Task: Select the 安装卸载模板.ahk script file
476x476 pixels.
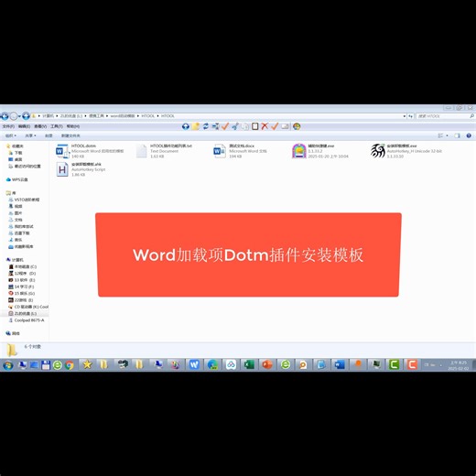Action: pyautogui.click(x=81, y=169)
